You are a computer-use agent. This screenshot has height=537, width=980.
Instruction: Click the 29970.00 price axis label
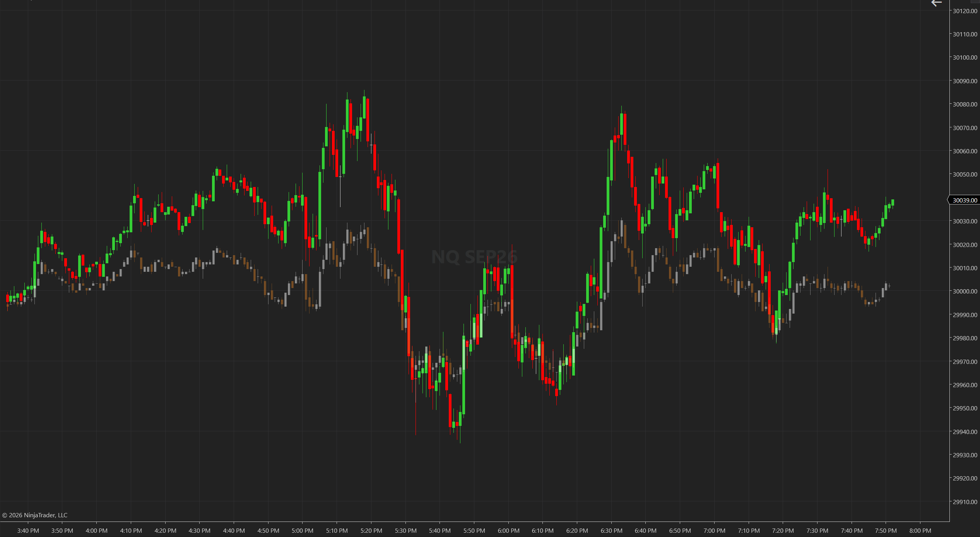(x=965, y=362)
